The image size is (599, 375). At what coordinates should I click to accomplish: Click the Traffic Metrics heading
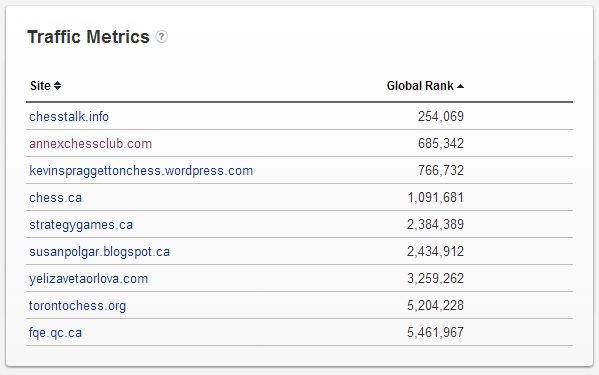point(88,37)
